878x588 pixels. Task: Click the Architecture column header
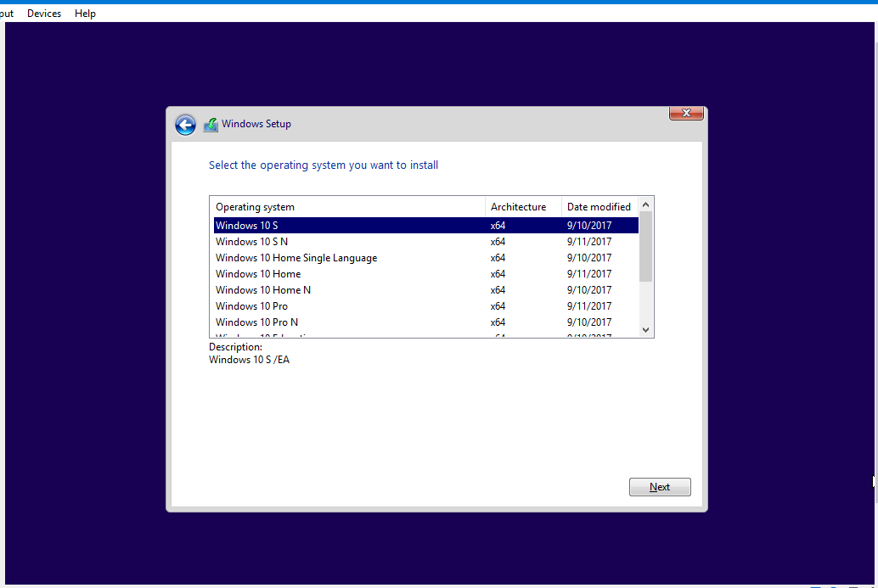pyautogui.click(x=523, y=207)
